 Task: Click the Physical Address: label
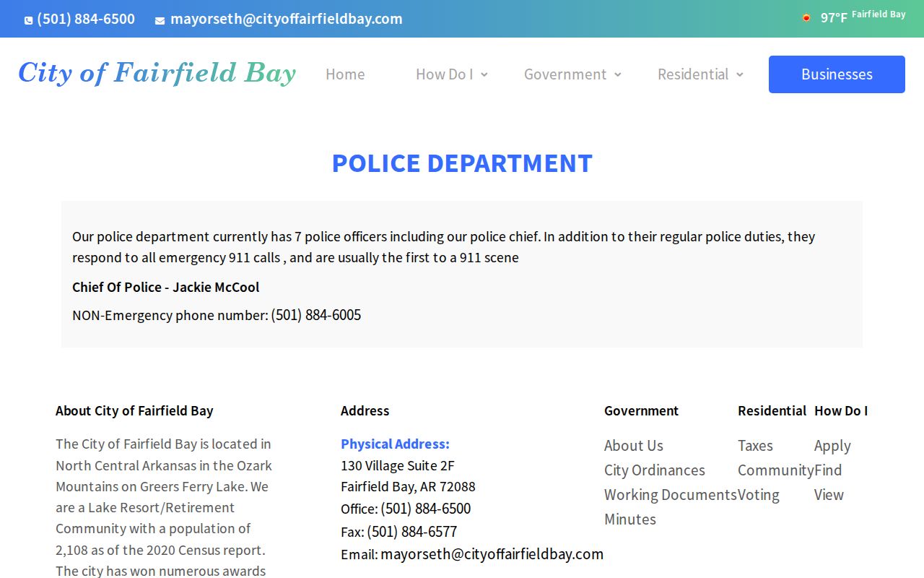point(395,444)
